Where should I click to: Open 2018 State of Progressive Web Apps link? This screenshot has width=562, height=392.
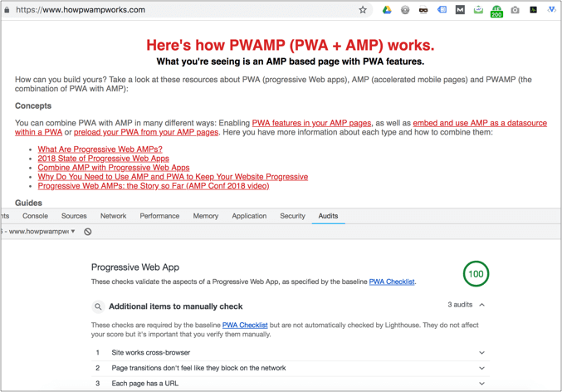click(103, 159)
